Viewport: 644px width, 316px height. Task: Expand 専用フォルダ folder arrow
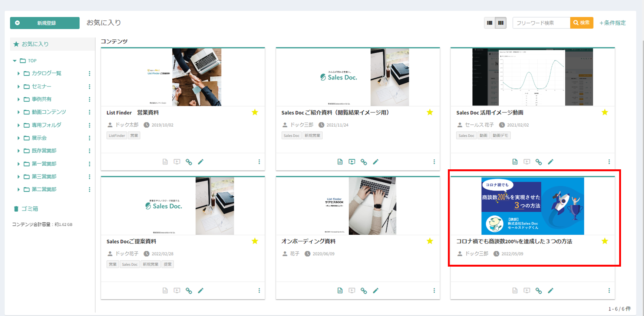(x=19, y=125)
